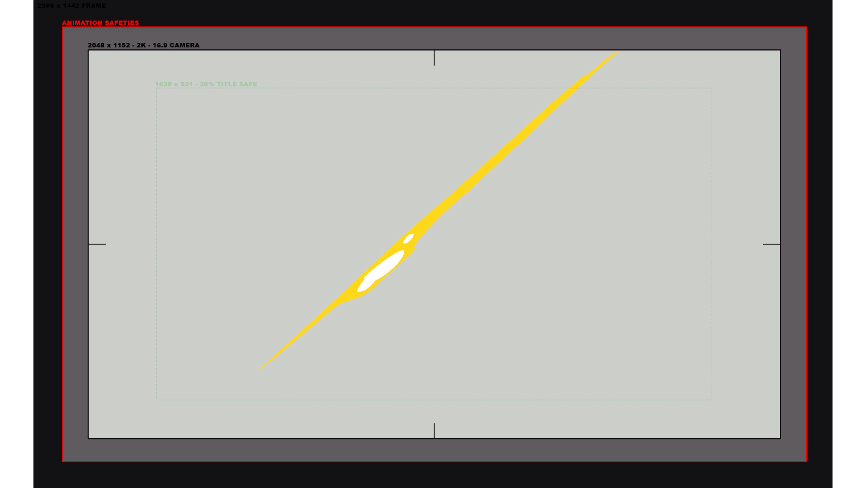The image size is (868, 488).
Task: Click the "ANIMATION SAFETIES" red label
Action: pyautogui.click(x=100, y=23)
